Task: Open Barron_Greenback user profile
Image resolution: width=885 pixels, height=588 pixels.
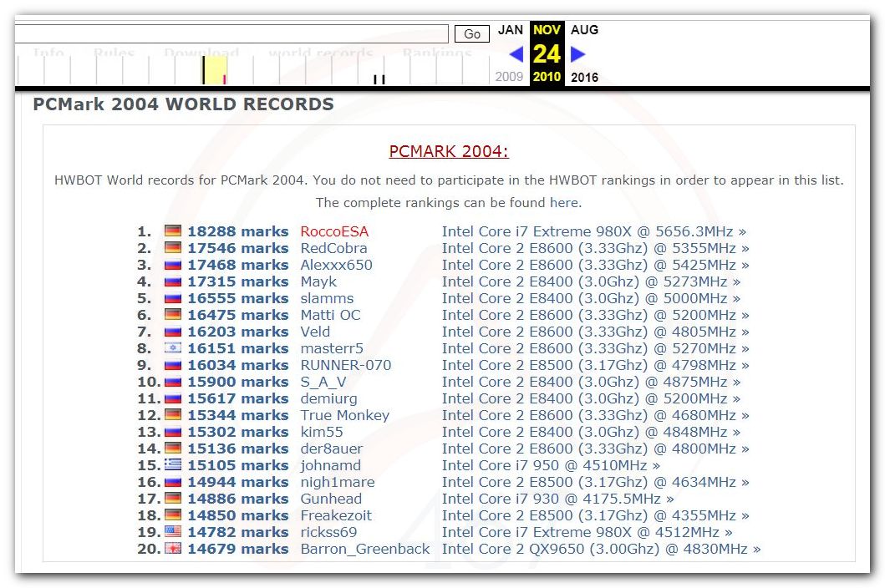Action: [364, 549]
